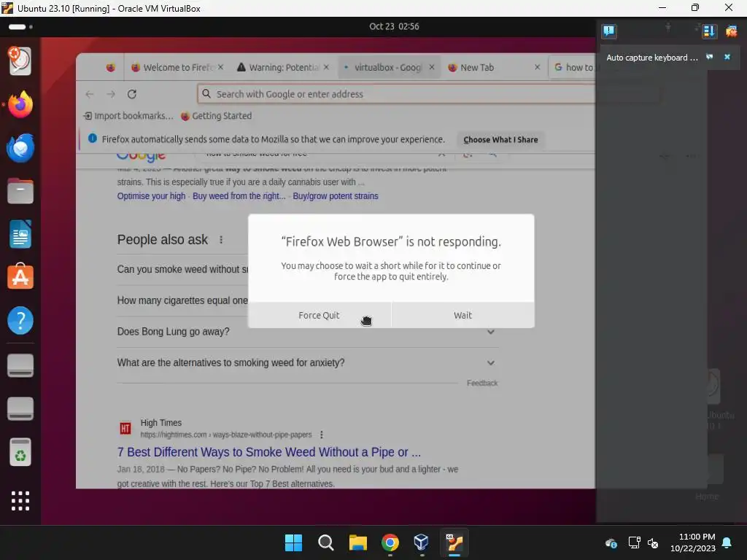Click the info icon in the Firefox data notice
This screenshot has height=560, width=747.
click(93, 139)
